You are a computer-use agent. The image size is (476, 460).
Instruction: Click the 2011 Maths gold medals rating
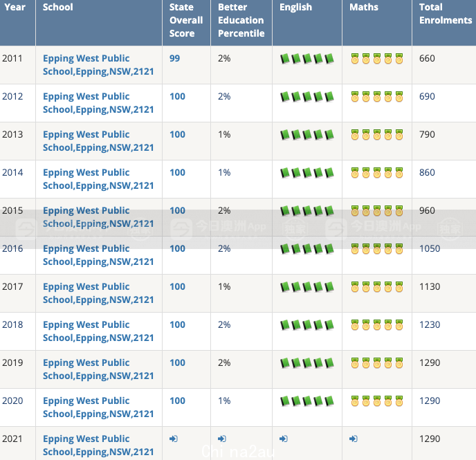tap(377, 59)
